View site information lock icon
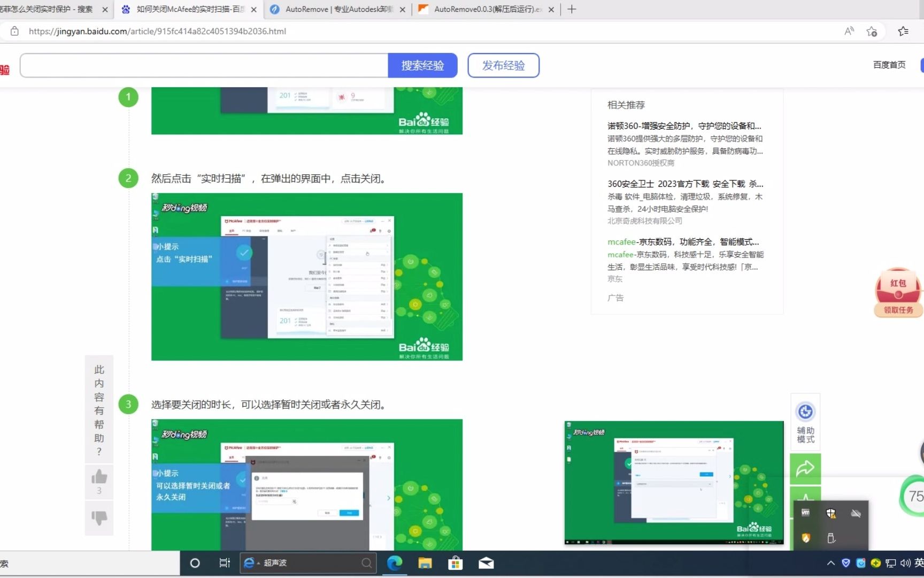 point(15,31)
